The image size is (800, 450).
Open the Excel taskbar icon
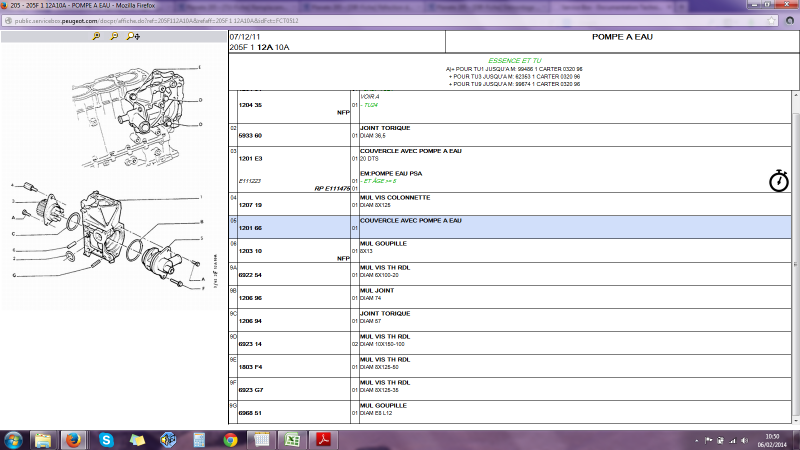coord(292,440)
